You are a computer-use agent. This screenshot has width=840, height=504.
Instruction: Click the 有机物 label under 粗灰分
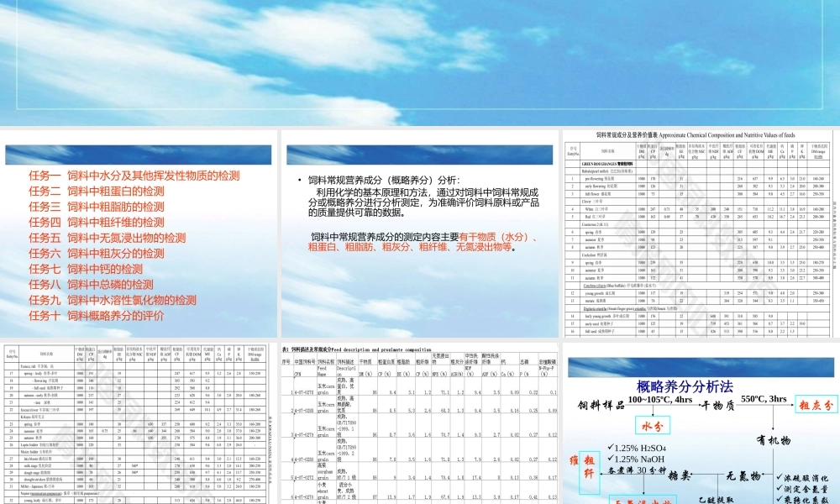pos(774,440)
